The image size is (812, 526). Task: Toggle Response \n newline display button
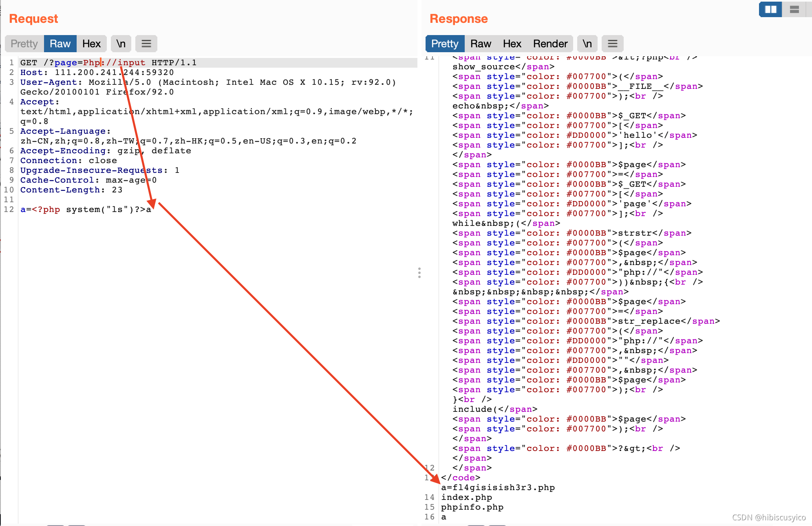click(587, 44)
